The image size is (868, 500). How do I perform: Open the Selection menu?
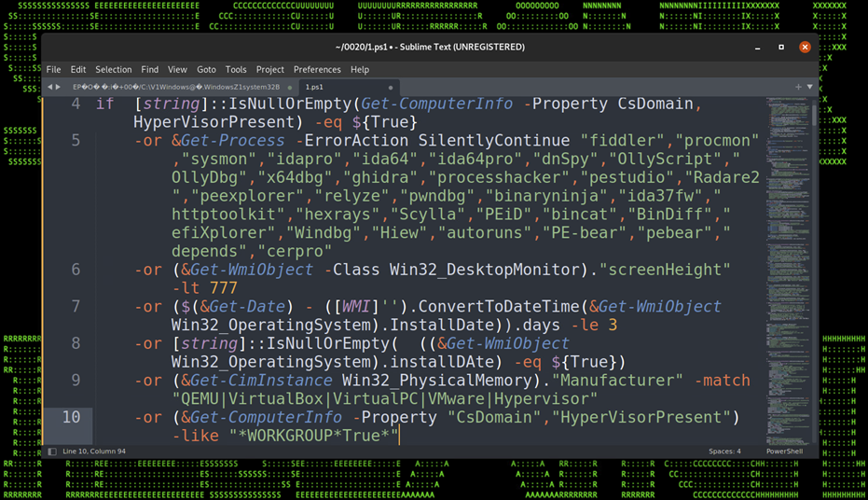click(x=114, y=69)
